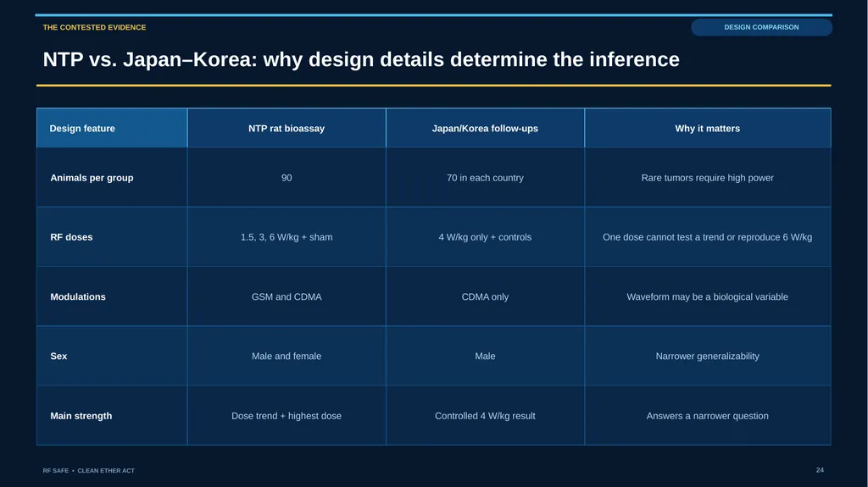Click the 'CDMA only' cell

(485, 296)
